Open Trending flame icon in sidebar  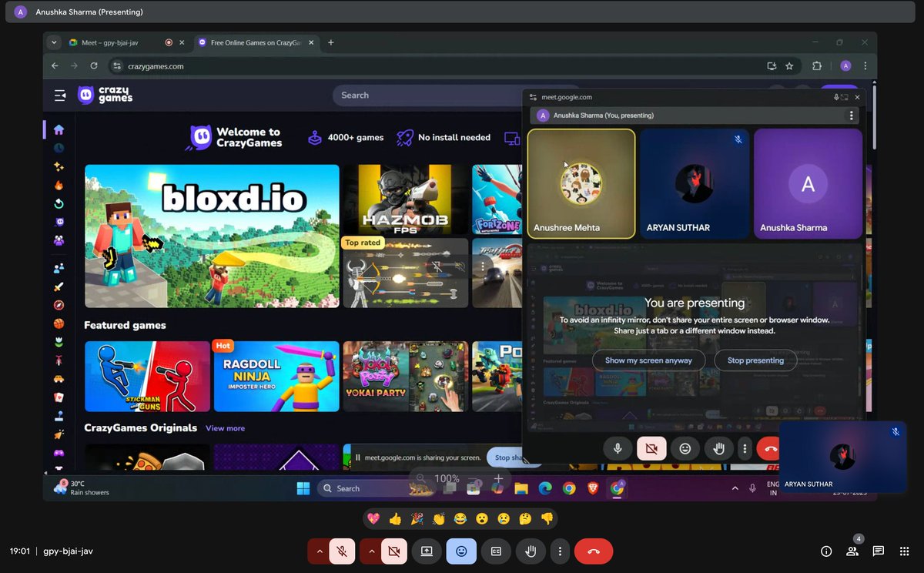(x=59, y=185)
